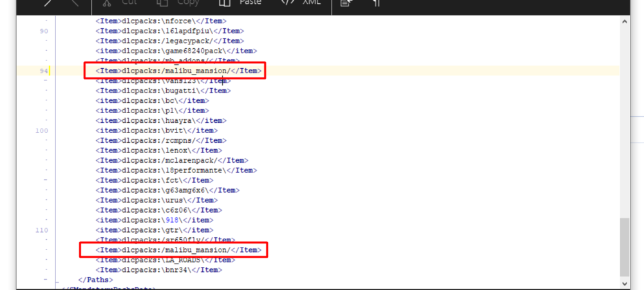
Task: Click the scrollbar up arrow in the editor
Action: pyautogui.click(x=624, y=21)
